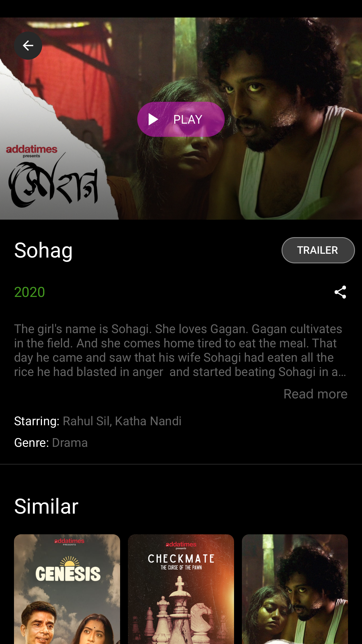Click the purple PLAY button
This screenshot has height=644, width=362.
click(x=181, y=119)
